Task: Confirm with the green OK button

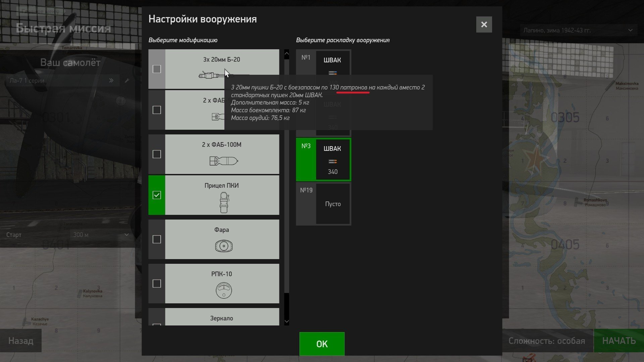Action: (x=322, y=344)
